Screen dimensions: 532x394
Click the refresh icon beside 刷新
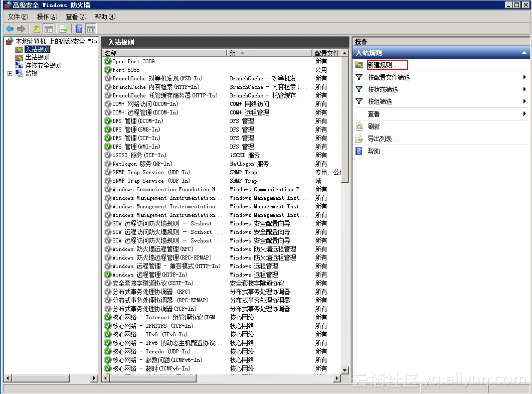359,126
